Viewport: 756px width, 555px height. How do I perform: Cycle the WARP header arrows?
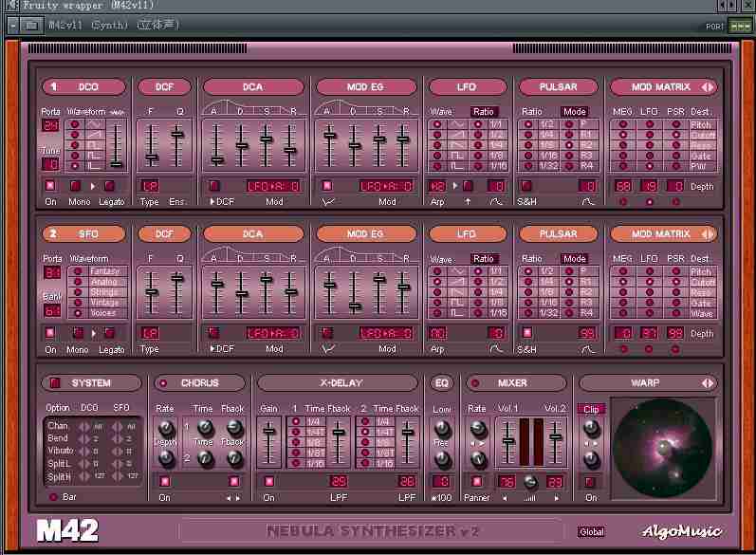click(x=708, y=383)
